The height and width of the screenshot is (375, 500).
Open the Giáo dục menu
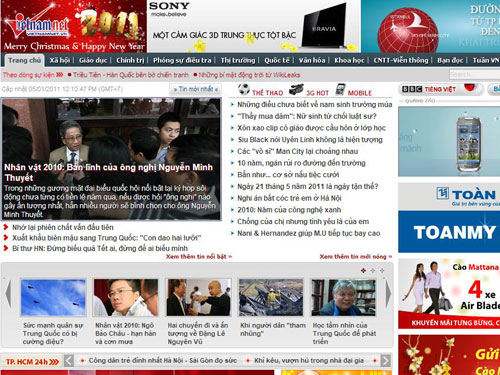[93, 60]
